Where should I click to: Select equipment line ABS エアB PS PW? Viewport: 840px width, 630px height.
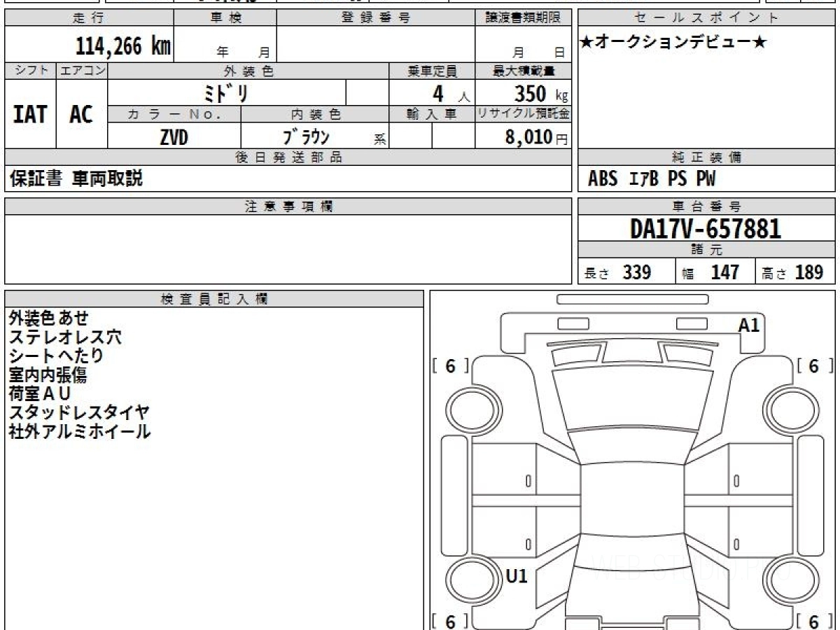click(x=652, y=179)
